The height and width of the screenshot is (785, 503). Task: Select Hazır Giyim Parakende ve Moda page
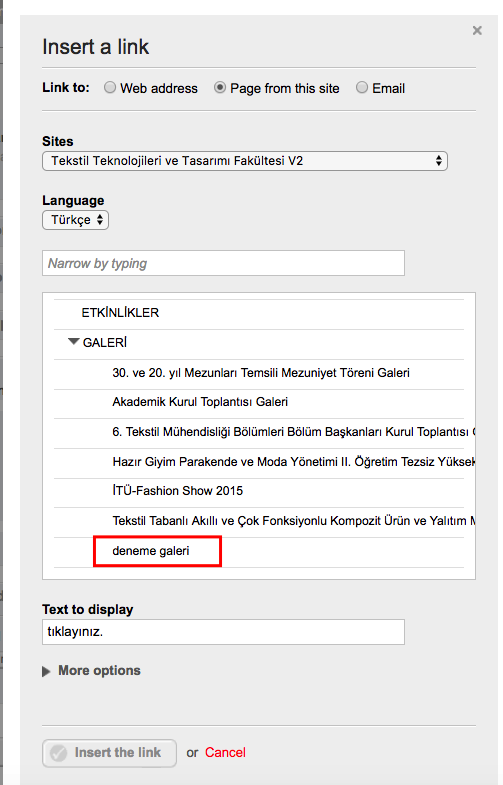click(x=293, y=462)
